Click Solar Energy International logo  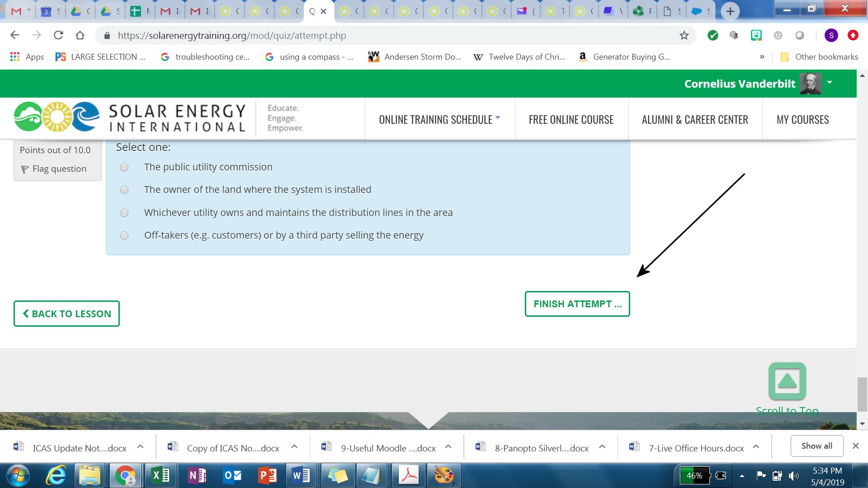click(130, 117)
